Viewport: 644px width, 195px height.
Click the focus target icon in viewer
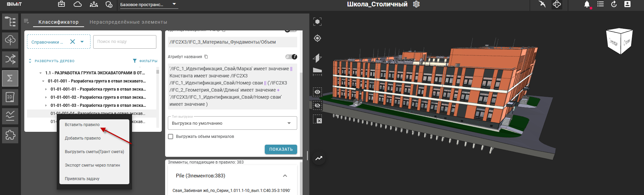(317, 38)
